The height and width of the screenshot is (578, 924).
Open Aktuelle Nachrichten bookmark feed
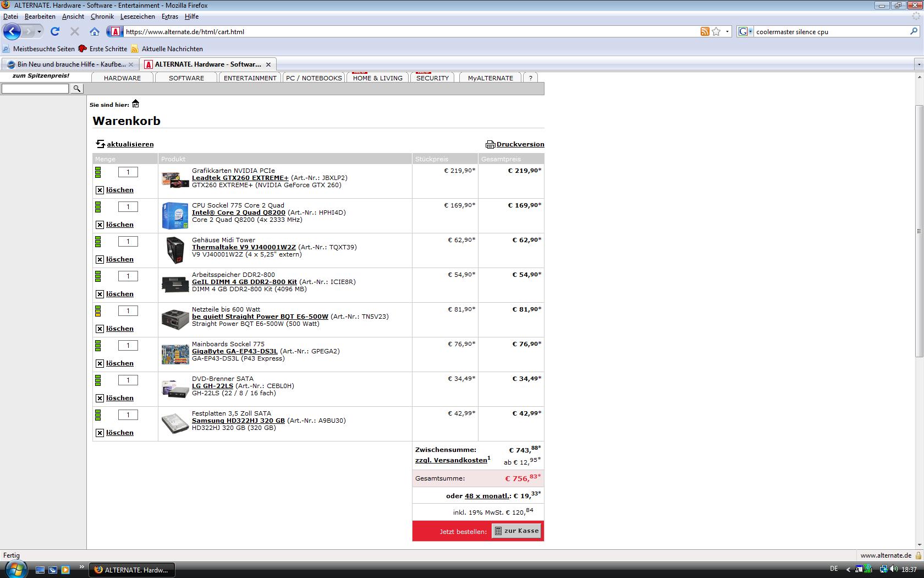(167, 49)
